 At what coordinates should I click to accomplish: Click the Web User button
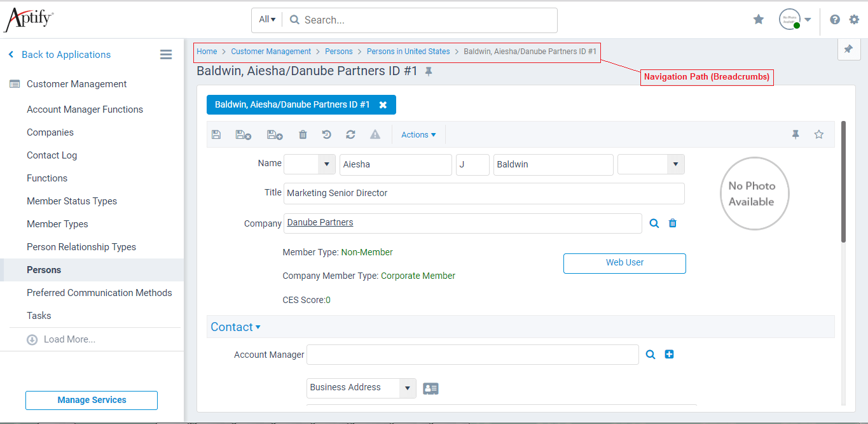pyautogui.click(x=624, y=263)
